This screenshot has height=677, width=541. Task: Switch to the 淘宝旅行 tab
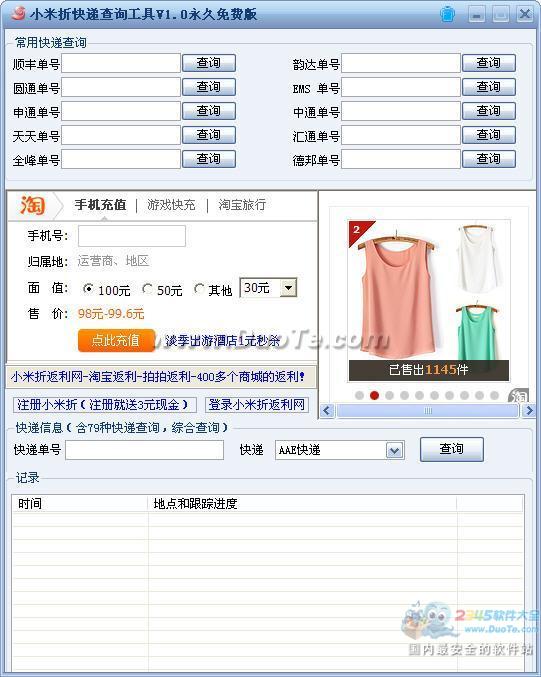(x=242, y=204)
